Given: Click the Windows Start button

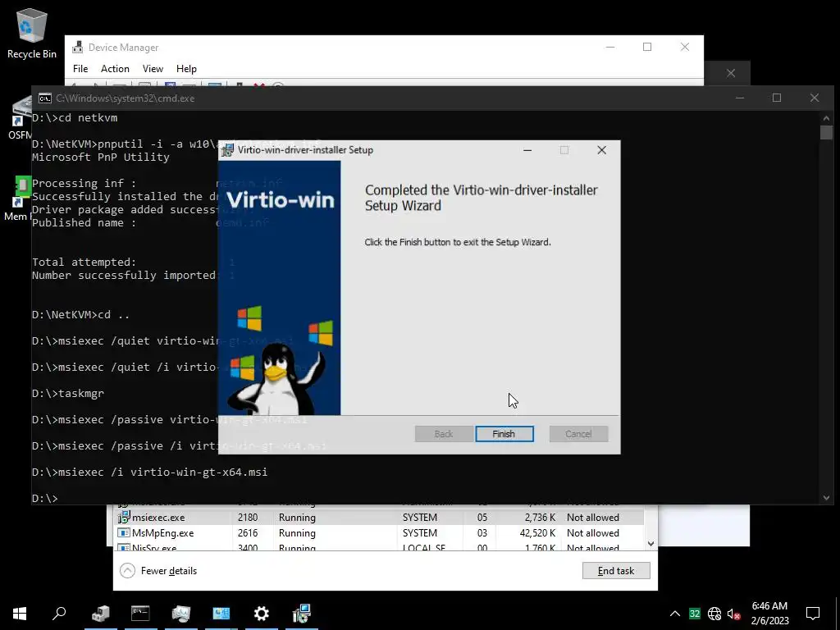Looking at the screenshot, I should pos(20,613).
